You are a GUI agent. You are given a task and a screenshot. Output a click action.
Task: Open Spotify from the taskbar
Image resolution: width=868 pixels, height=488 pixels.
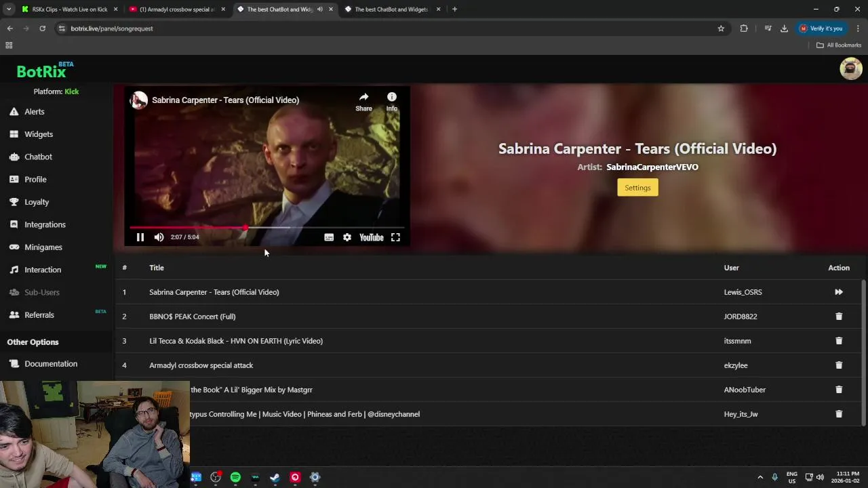click(235, 477)
